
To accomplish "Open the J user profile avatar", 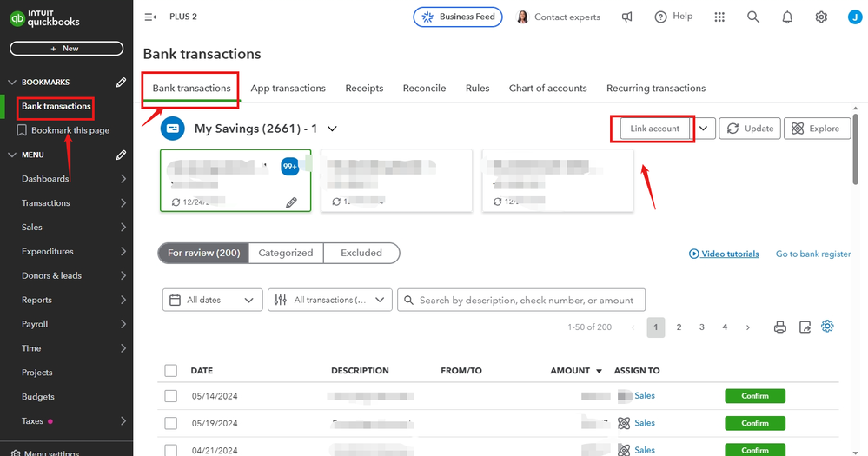I will point(855,17).
